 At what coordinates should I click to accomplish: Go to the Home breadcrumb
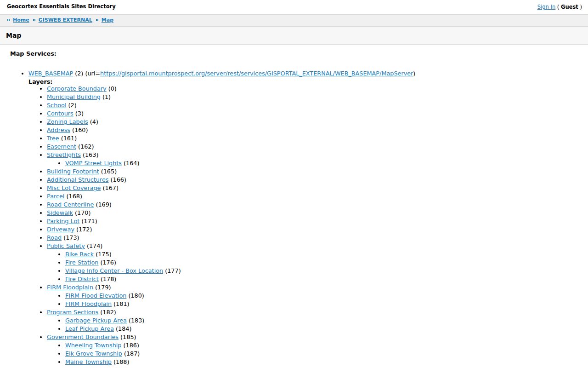coord(21,20)
